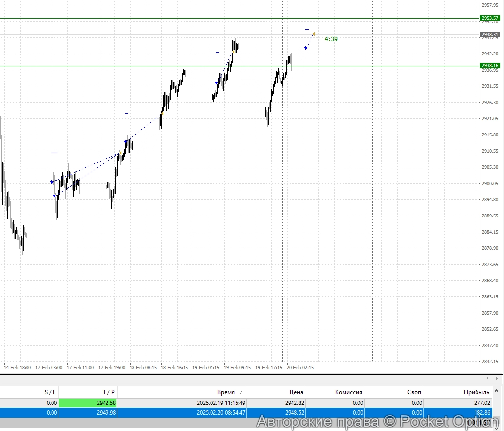Click the dash marker above the latest candle
The height and width of the screenshot is (431, 504).
tap(307, 29)
